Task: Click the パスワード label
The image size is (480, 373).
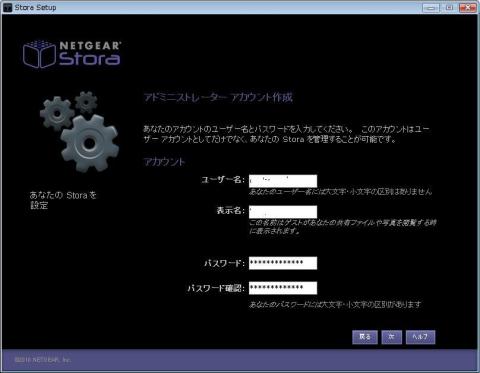Action: [x=224, y=263]
